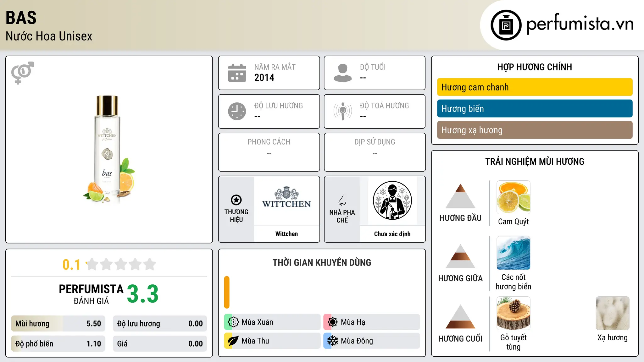Click the Giá 0.00 score bar
This screenshot has width=644, height=362.
pos(160,344)
